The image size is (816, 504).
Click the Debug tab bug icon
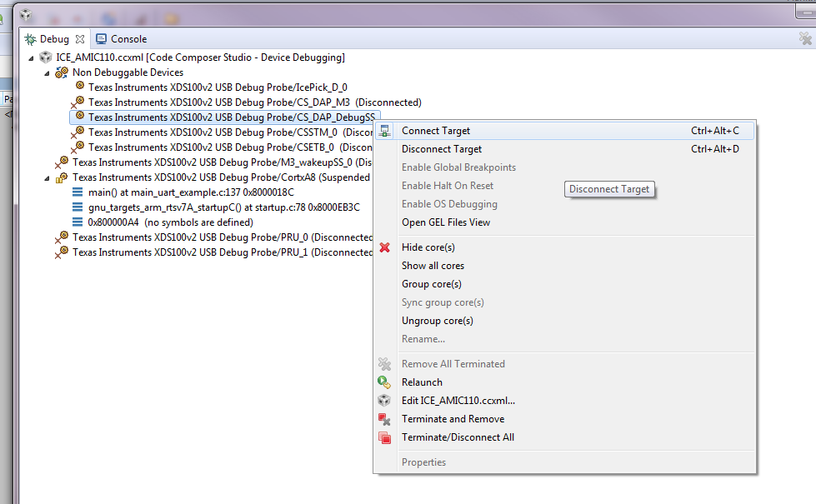30,39
